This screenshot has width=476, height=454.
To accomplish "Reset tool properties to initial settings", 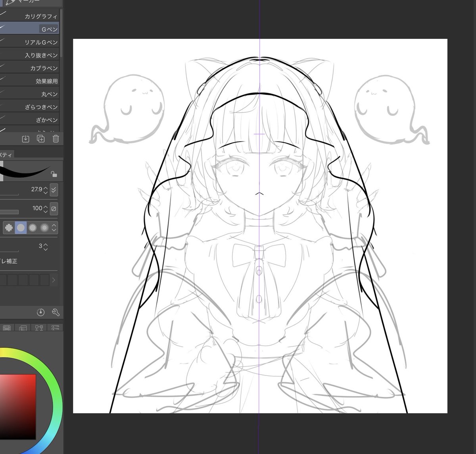I will pyautogui.click(x=40, y=312).
